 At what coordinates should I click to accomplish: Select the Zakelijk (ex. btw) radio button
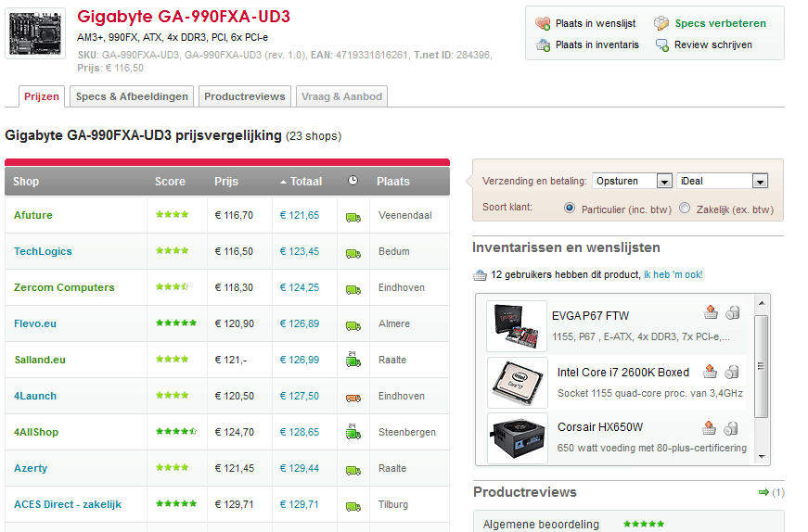click(x=685, y=208)
